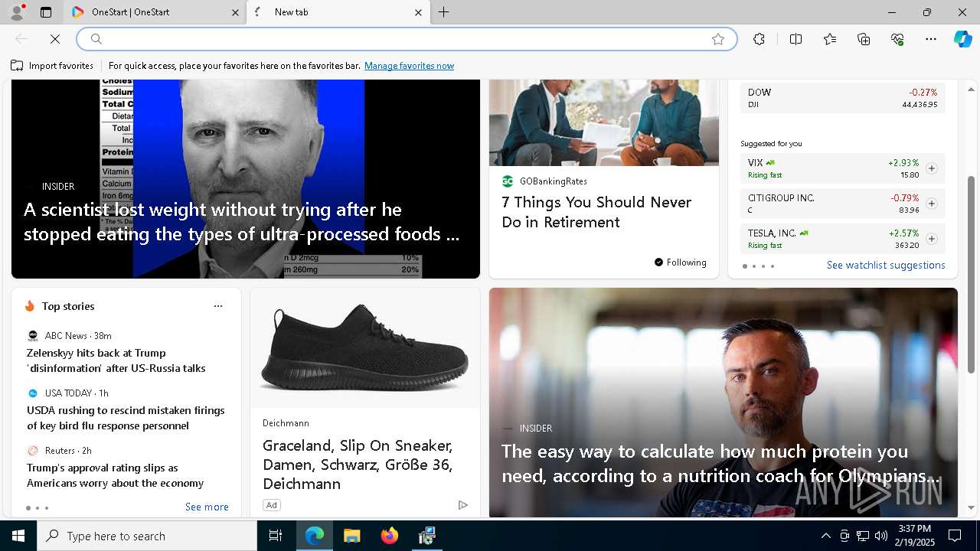Add VIX to the watchlist
This screenshot has width=980, height=551.
(x=932, y=168)
